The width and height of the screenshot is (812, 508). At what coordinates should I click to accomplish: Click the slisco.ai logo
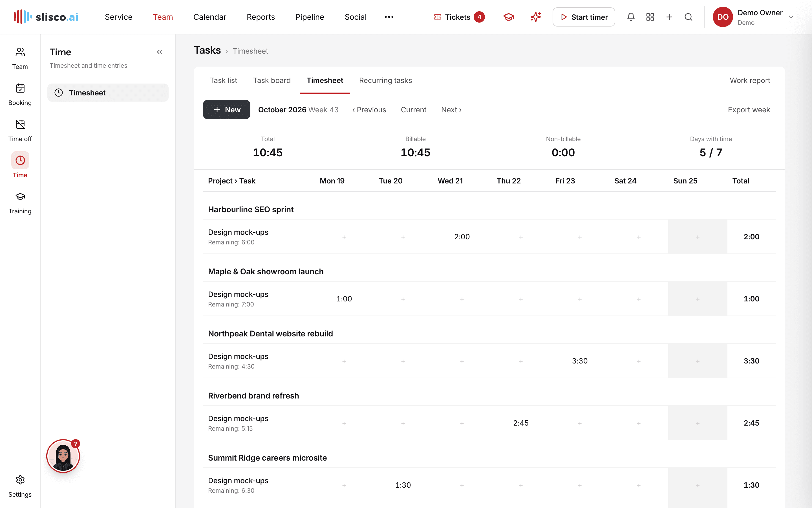[46, 17]
